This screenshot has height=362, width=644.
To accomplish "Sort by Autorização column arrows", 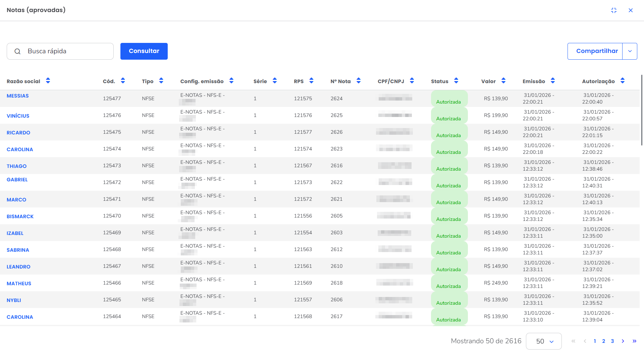I will (x=623, y=81).
